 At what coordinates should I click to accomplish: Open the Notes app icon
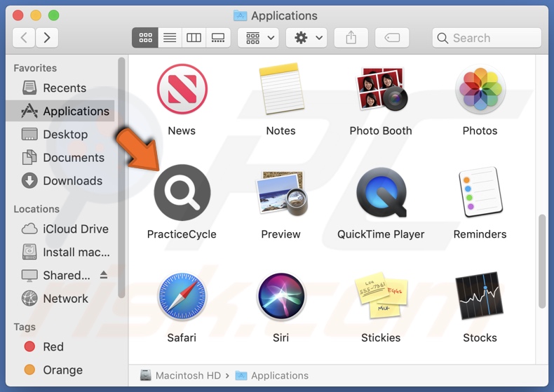281,89
